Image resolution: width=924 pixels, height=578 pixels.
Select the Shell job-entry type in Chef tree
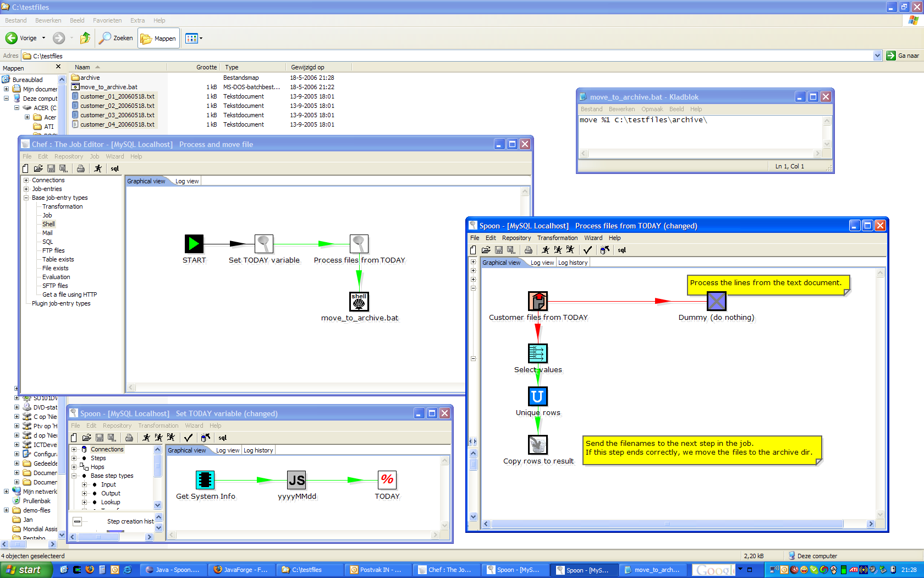[x=48, y=224]
